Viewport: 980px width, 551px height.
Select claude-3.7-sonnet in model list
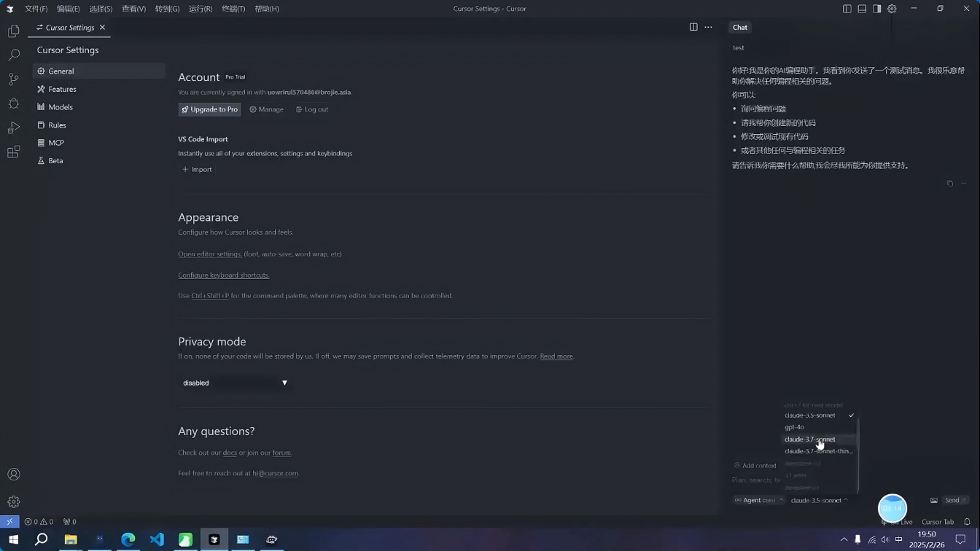click(x=819, y=439)
